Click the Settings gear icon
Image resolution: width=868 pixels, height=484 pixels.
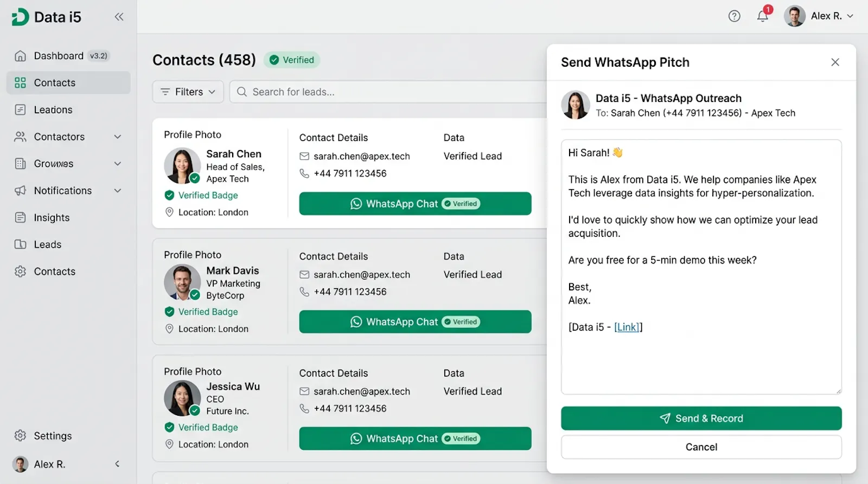pos(21,436)
